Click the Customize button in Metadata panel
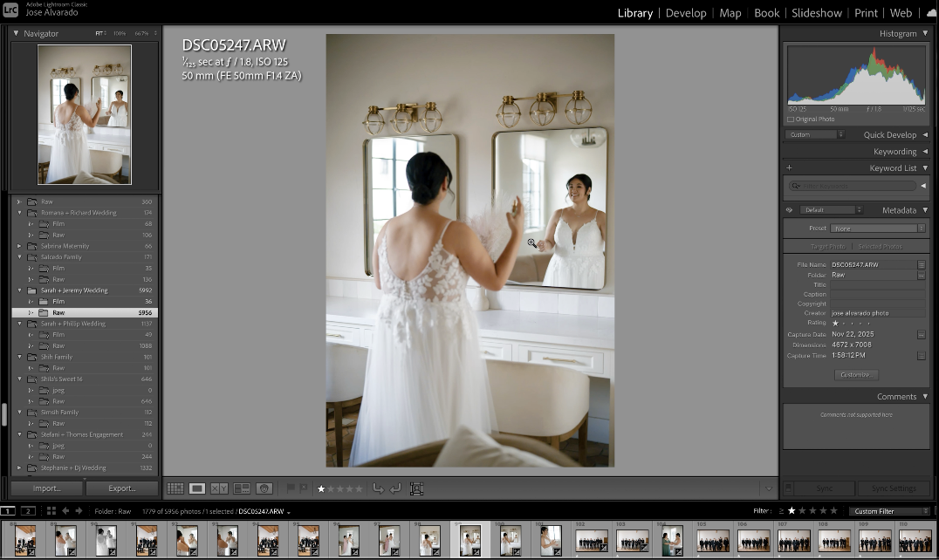This screenshot has width=939, height=560. tap(856, 374)
